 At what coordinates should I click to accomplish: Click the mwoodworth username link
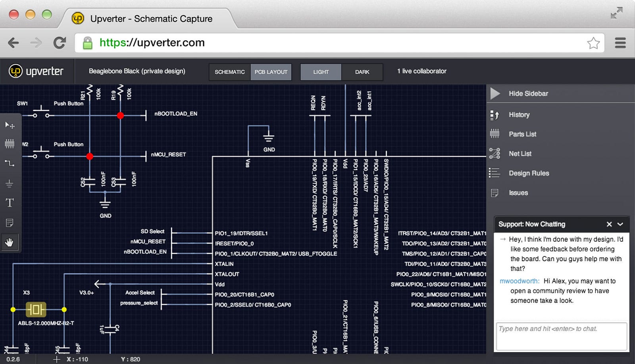[x=520, y=281]
